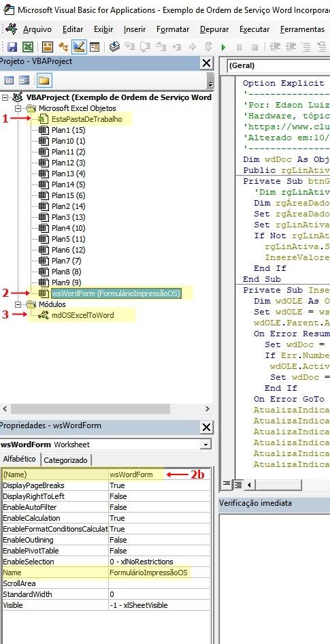This screenshot has height=644, width=330.
Task: Click the Reset stop square icon
Action: (254, 47)
